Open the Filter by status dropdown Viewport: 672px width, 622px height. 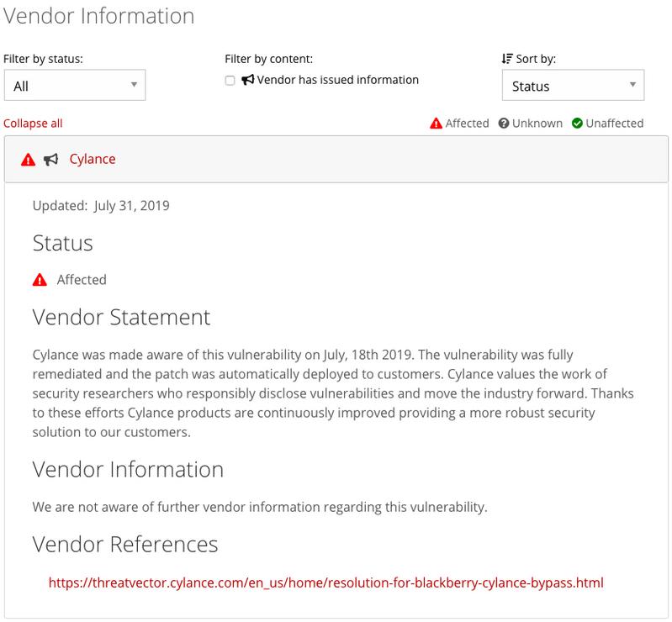pyautogui.click(x=75, y=85)
